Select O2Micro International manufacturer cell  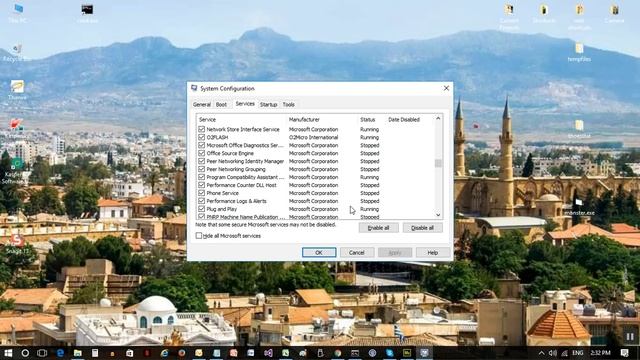pos(313,137)
